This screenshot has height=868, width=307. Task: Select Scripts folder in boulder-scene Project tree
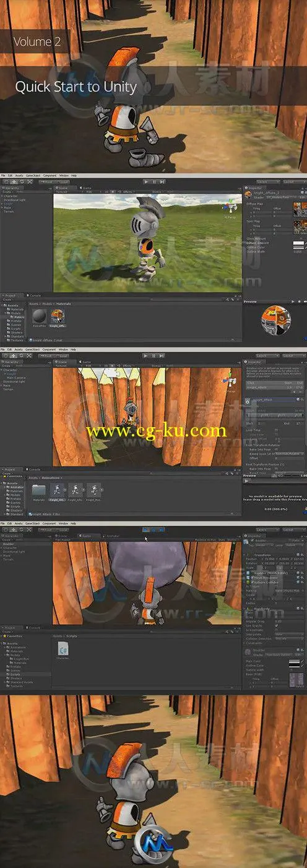coord(15,673)
